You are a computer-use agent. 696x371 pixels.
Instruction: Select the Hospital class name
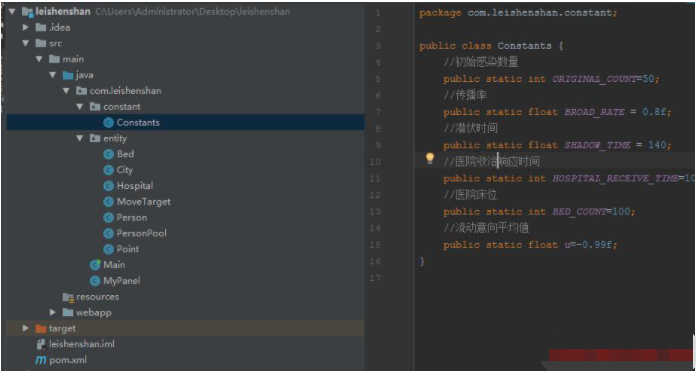pos(135,186)
